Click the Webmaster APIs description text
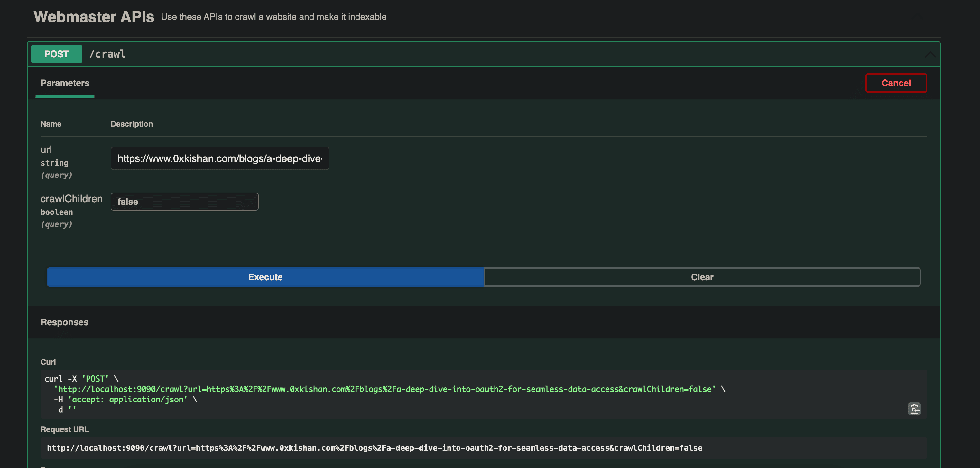This screenshot has width=980, height=468. (273, 17)
